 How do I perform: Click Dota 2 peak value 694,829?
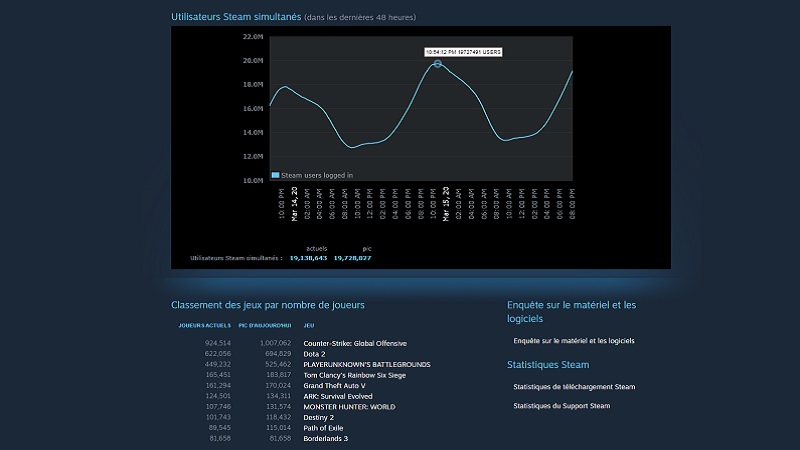click(278, 354)
